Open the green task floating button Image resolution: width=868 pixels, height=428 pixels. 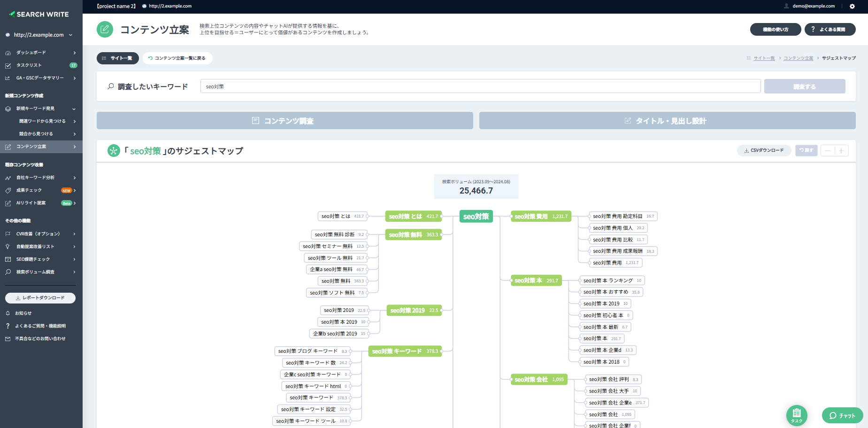tap(797, 415)
